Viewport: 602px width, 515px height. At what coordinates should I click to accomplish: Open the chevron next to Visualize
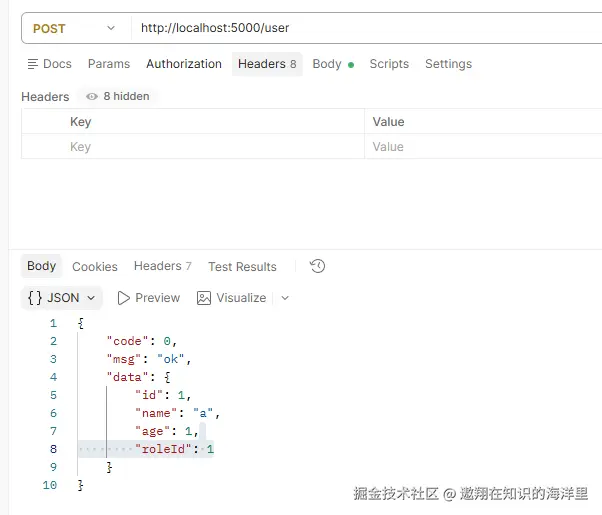[285, 298]
